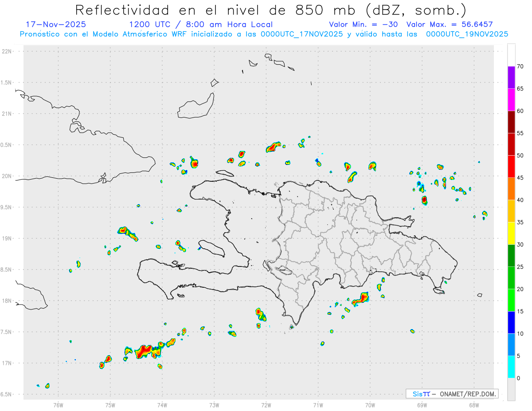Viewport: 532px width, 411px height.
Task: Click the '22N' latitude label
Action: pyautogui.click(x=7, y=51)
